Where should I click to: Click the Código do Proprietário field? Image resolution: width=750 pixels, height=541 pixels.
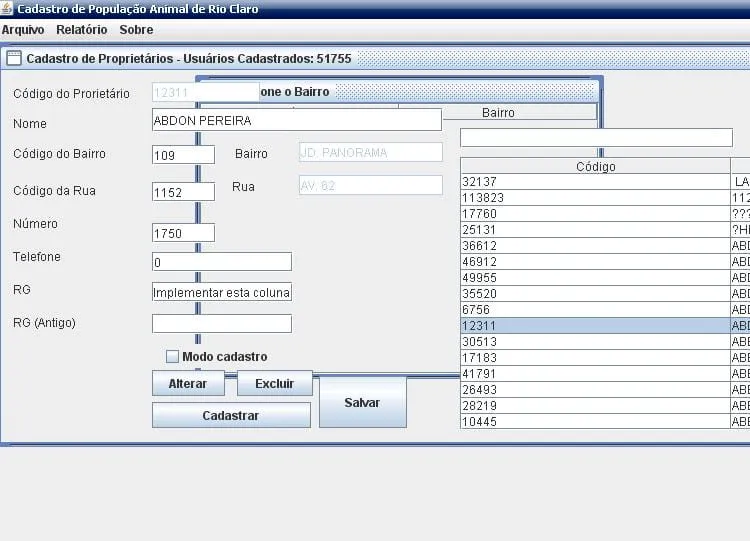point(206,92)
